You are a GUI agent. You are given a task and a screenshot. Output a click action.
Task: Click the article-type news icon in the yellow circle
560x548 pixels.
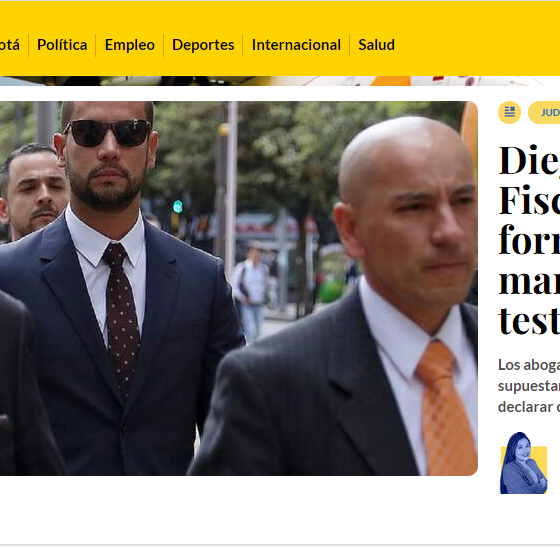click(509, 113)
